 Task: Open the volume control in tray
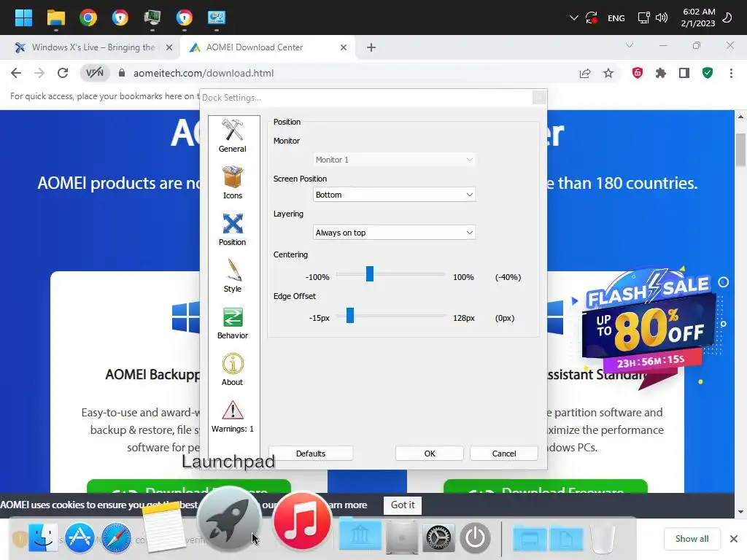click(x=662, y=18)
